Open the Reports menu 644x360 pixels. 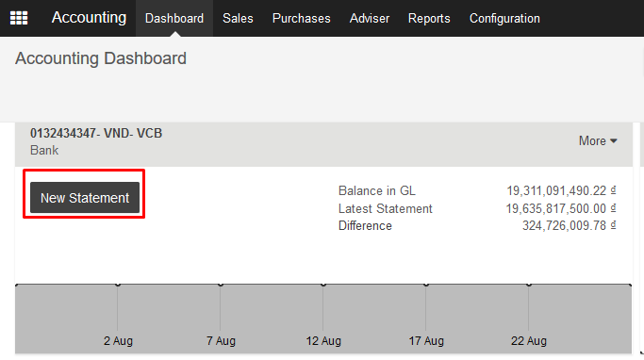429,18
